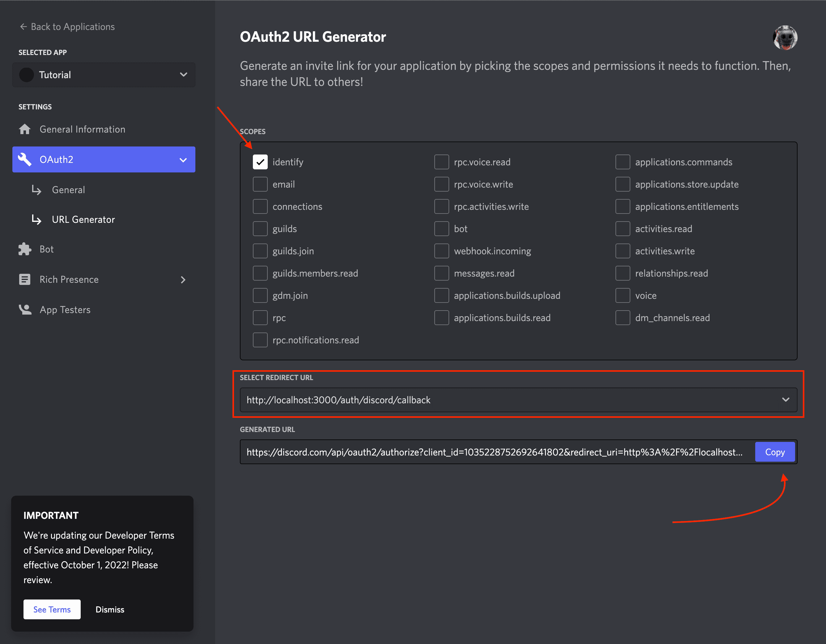Check the rpc.voice.read scope
The image size is (826, 644).
[x=441, y=162]
